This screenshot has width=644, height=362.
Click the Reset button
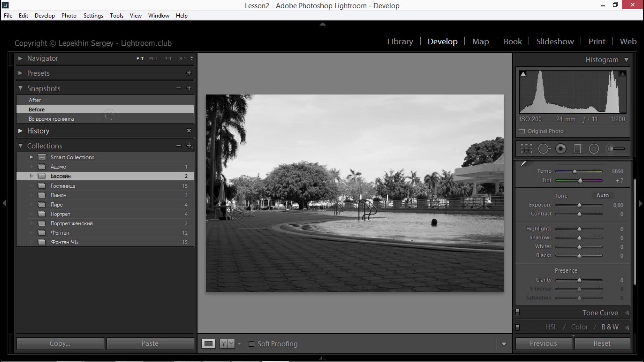point(602,344)
